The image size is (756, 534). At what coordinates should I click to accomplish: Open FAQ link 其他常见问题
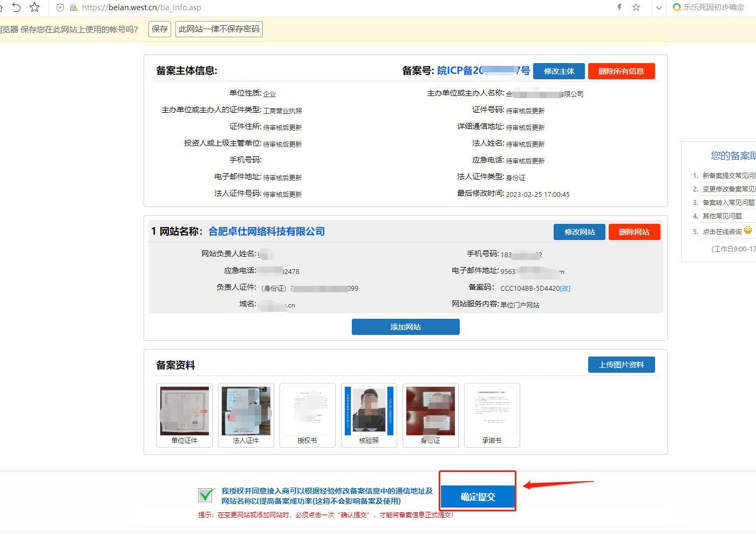point(722,216)
